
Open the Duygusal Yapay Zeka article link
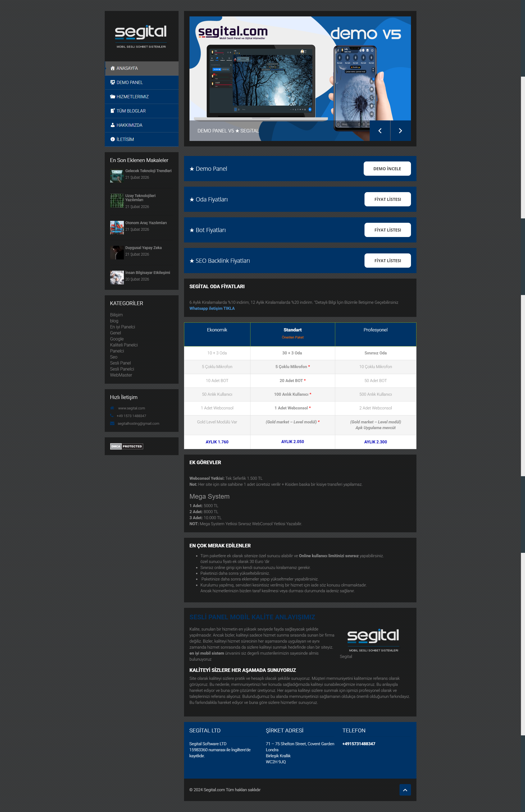click(x=144, y=248)
